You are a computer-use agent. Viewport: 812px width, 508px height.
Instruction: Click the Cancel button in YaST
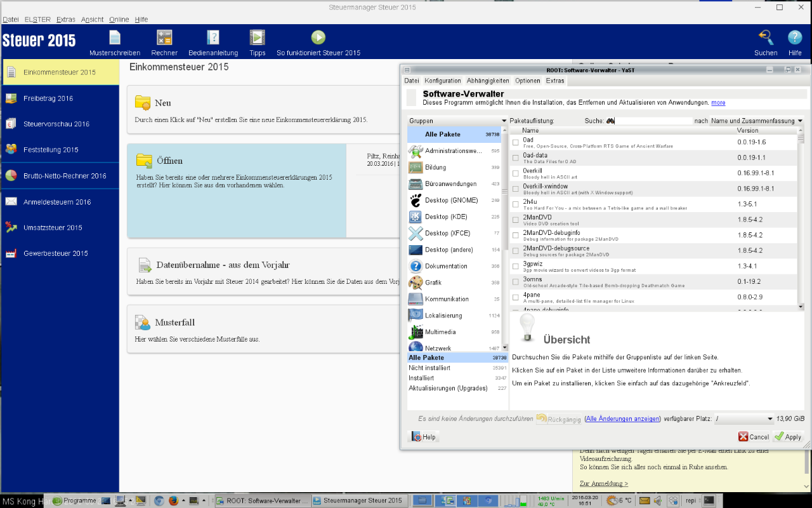754,437
